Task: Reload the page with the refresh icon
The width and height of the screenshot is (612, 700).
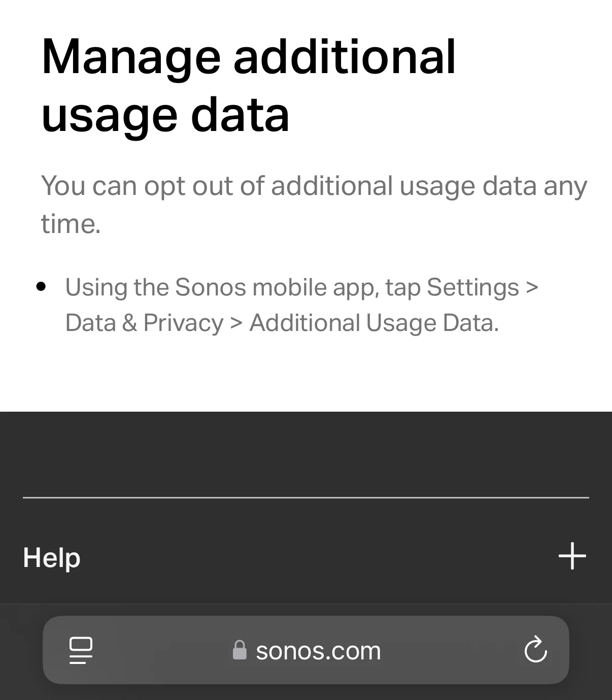Action: 535,649
